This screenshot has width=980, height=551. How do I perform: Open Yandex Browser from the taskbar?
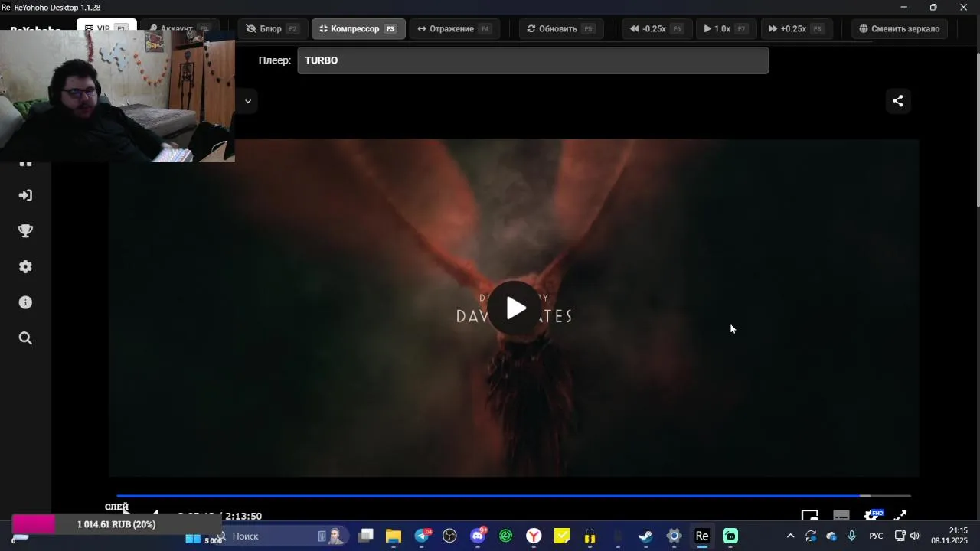pos(534,536)
